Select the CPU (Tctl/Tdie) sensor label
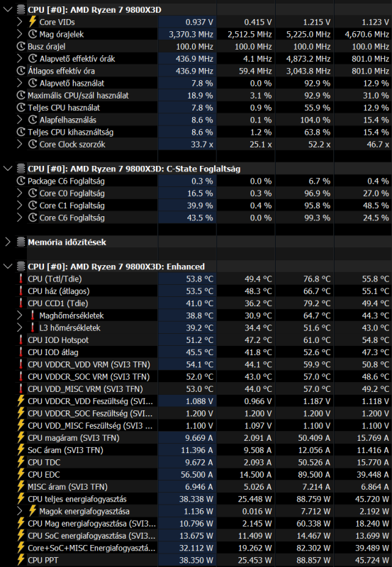This screenshot has width=392, height=567. point(55,279)
